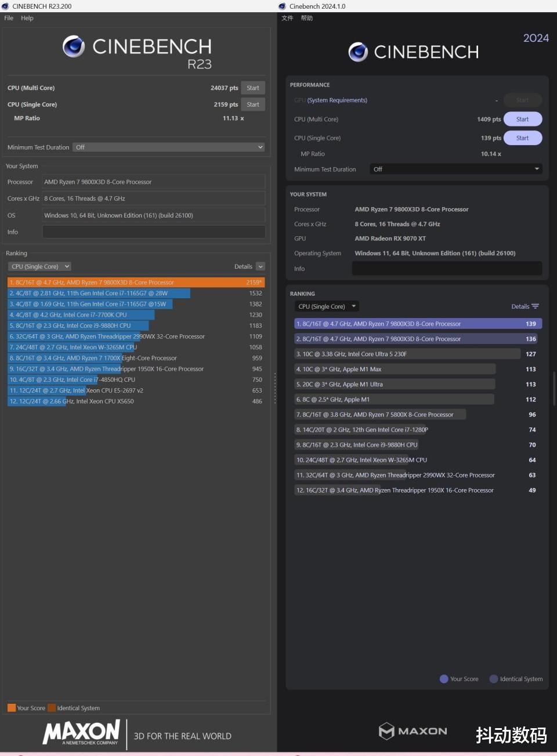This screenshot has width=557, height=756.
Task: Click the Cinebench R23 title bar icon
Action: point(5,6)
